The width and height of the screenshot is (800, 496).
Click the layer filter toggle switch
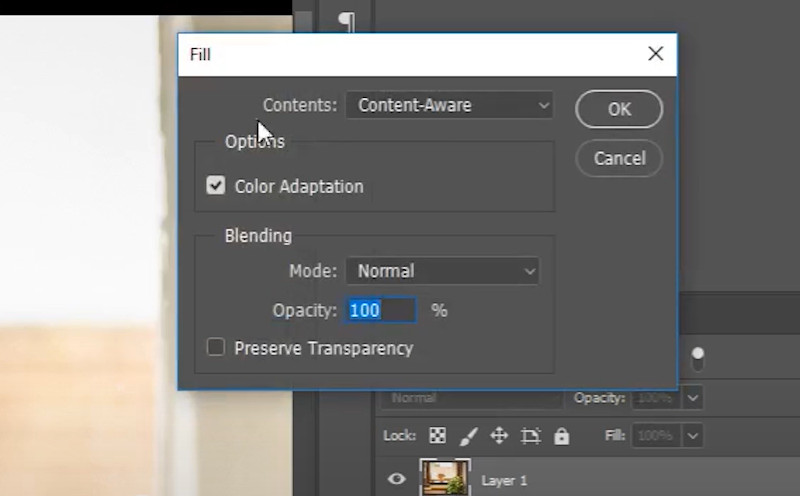697,359
